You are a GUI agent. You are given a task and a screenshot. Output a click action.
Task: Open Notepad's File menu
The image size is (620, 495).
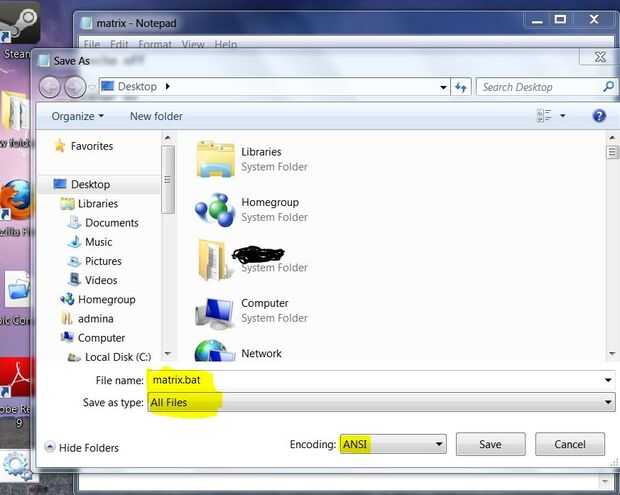coord(92,44)
